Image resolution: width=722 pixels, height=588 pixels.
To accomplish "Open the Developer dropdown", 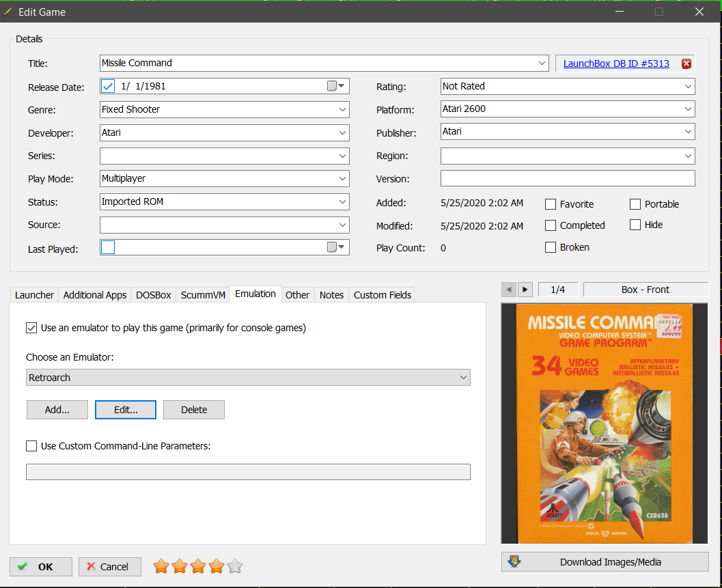I will click(x=343, y=132).
